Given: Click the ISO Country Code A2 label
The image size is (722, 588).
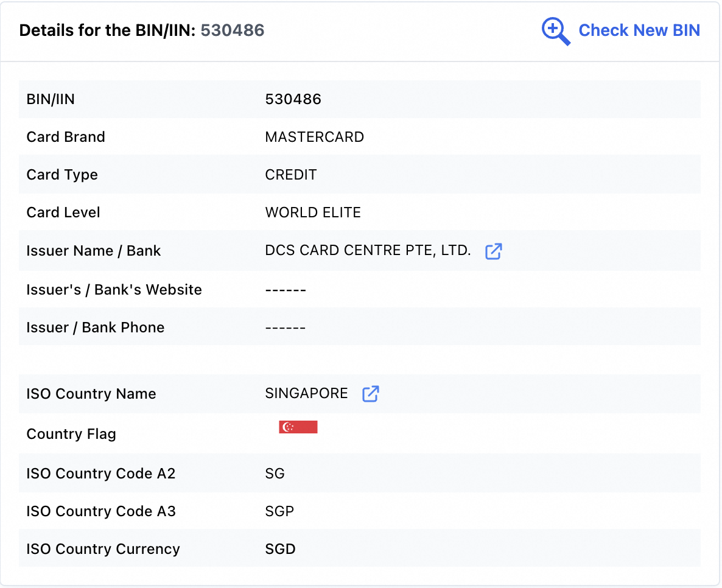Looking at the screenshot, I should [101, 474].
